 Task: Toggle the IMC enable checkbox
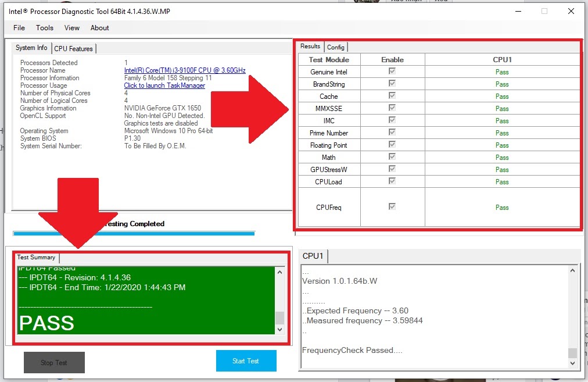392,120
